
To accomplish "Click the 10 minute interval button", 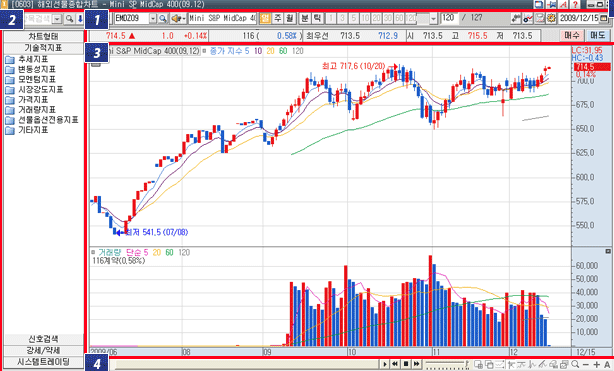I will click(365, 18).
